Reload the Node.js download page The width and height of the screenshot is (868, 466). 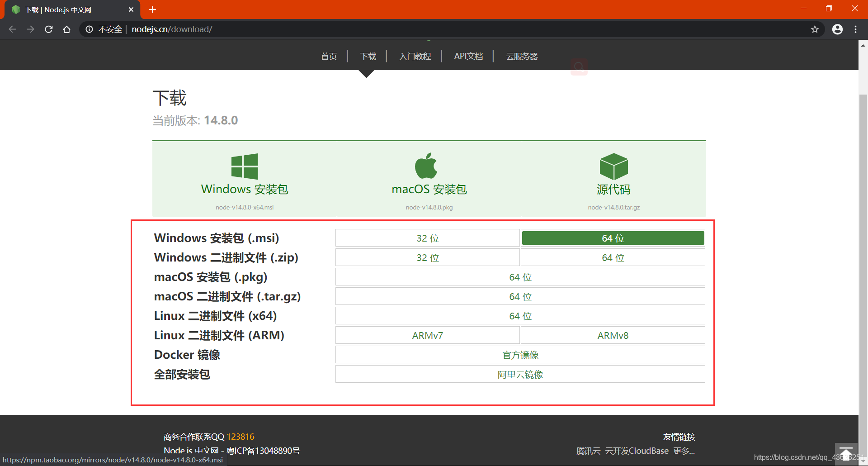49,29
